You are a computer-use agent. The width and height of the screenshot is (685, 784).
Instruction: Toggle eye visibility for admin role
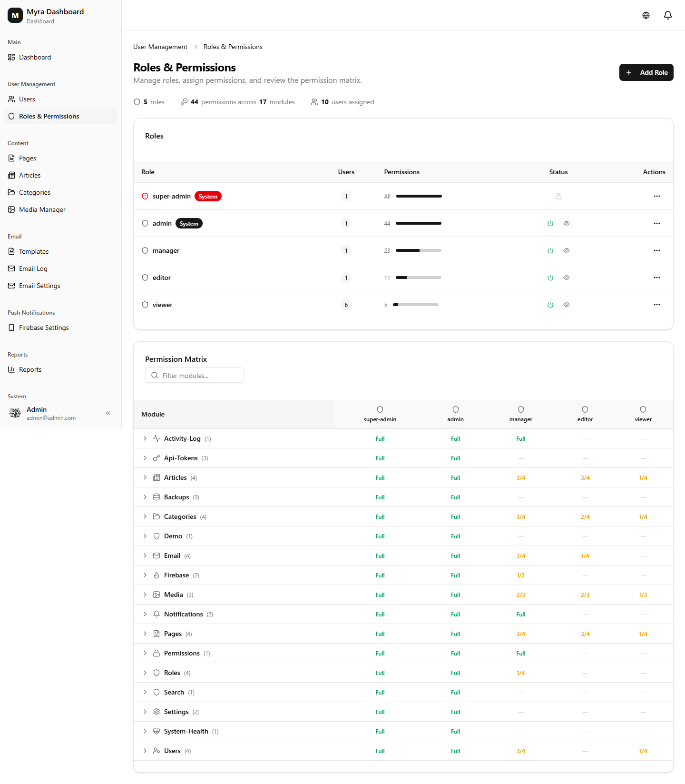(x=567, y=223)
